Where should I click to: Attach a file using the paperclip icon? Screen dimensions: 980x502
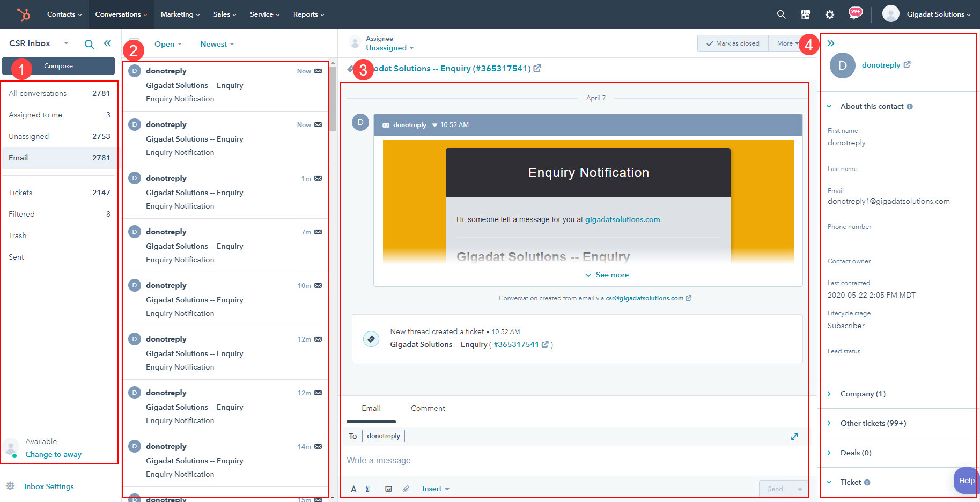(406, 489)
